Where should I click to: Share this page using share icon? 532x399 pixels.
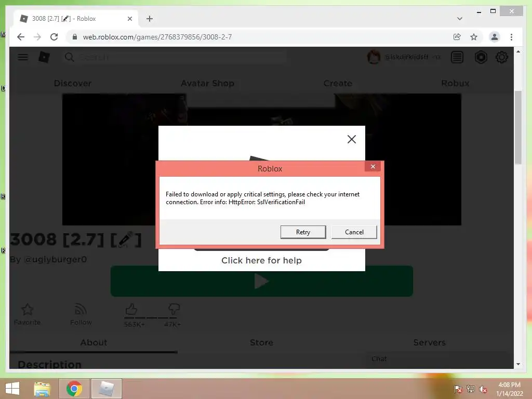click(x=457, y=37)
